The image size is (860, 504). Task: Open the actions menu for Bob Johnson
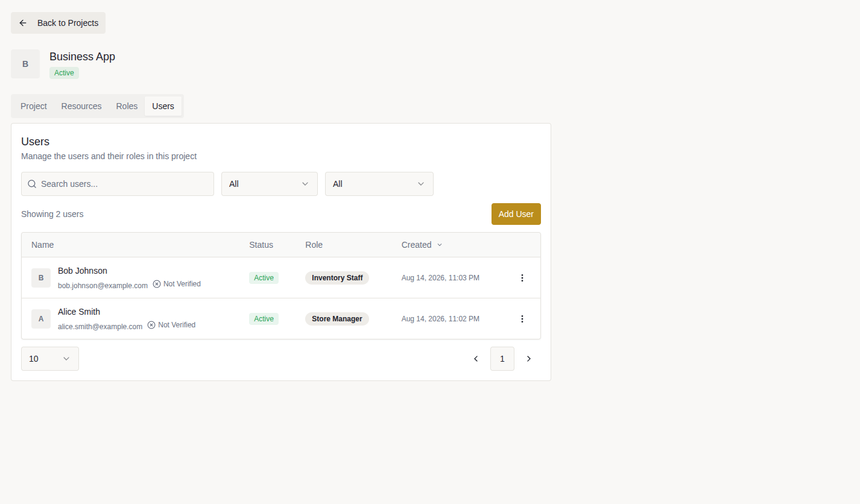522,278
